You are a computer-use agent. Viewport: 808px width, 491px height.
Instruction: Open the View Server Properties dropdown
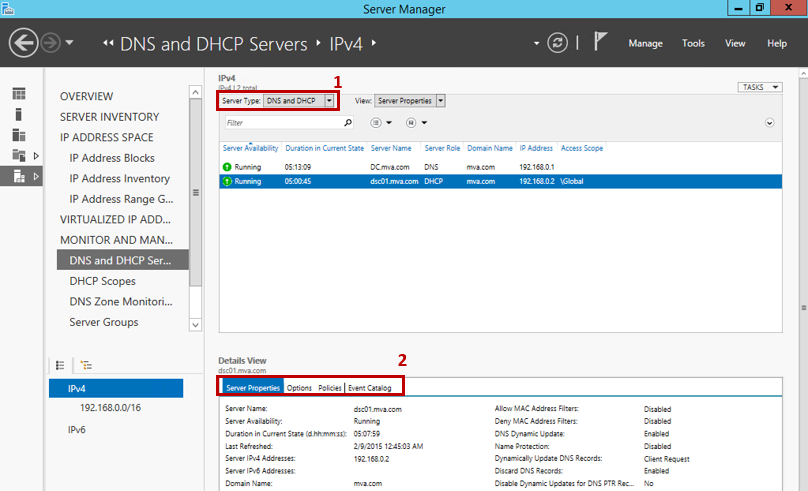[x=410, y=100]
